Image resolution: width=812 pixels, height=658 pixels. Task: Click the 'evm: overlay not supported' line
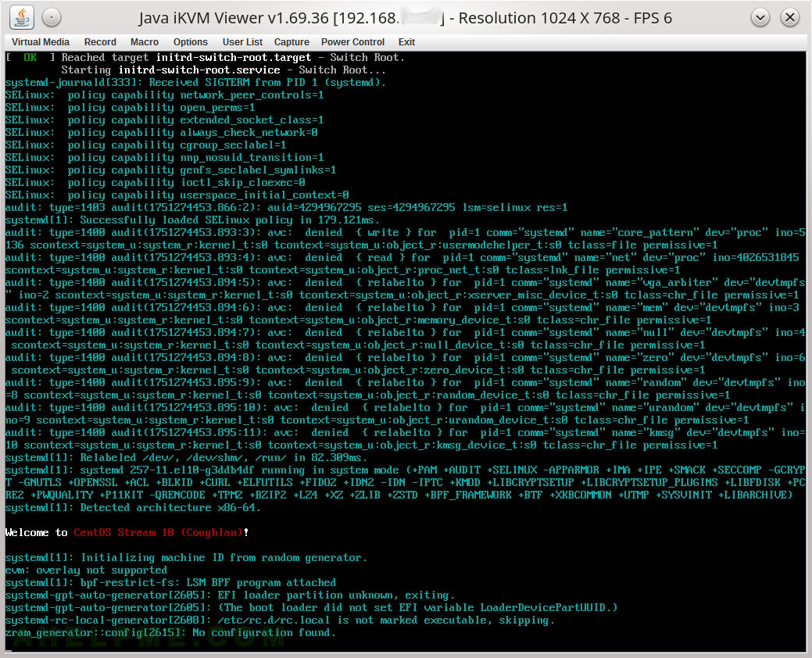(87, 570)
